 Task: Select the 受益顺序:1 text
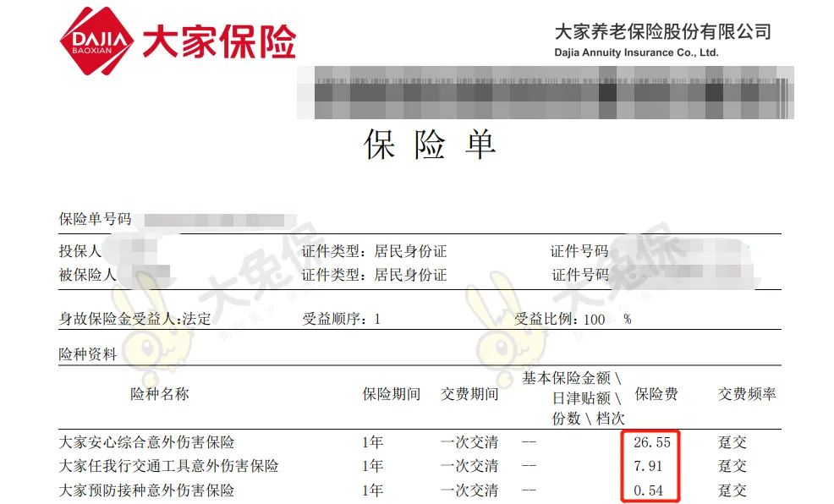342,319
